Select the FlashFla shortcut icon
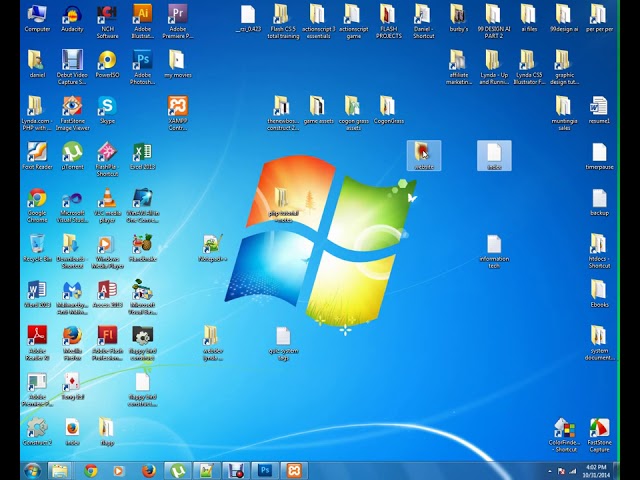The height and width of the screenshot is (480, 640). pos(107,160)
